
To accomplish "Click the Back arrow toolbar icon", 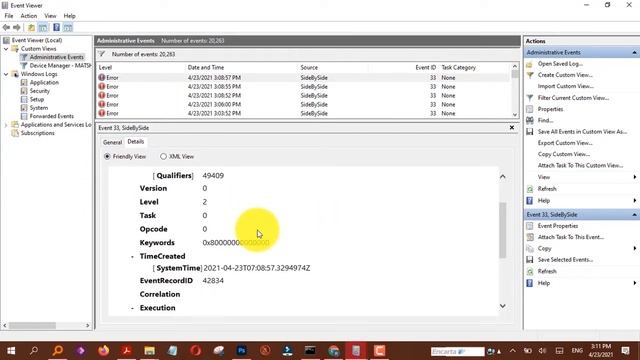I will tap(6, 27).
